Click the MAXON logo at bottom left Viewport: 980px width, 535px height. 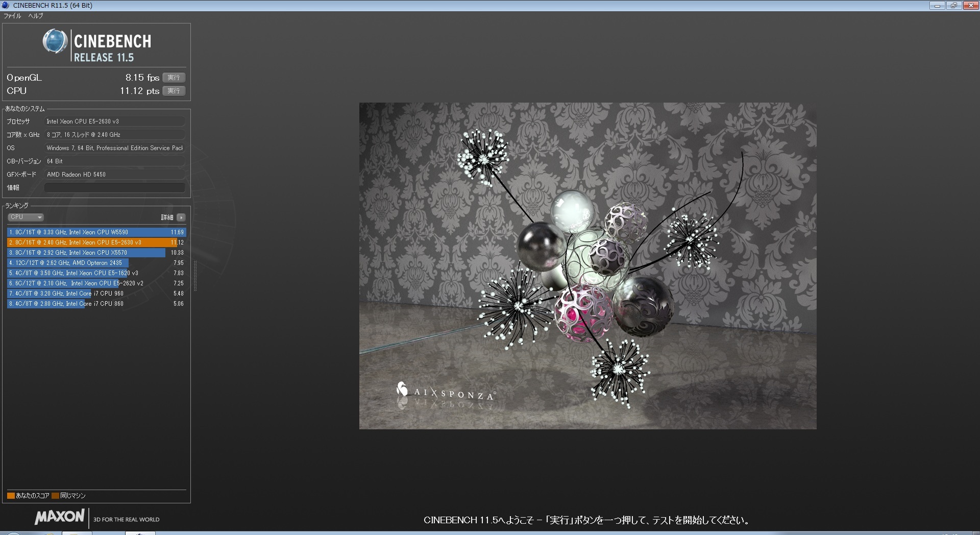point(60,517)
